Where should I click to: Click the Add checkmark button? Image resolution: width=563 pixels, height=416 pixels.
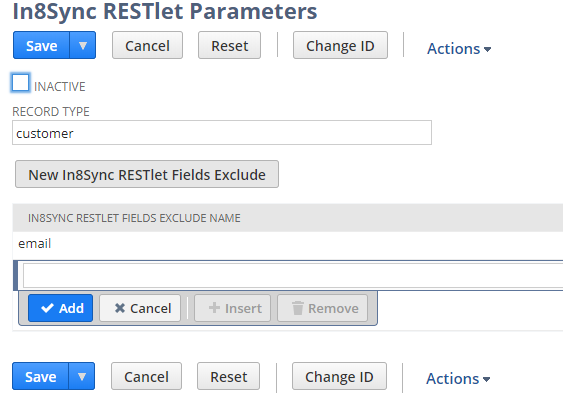60,308
